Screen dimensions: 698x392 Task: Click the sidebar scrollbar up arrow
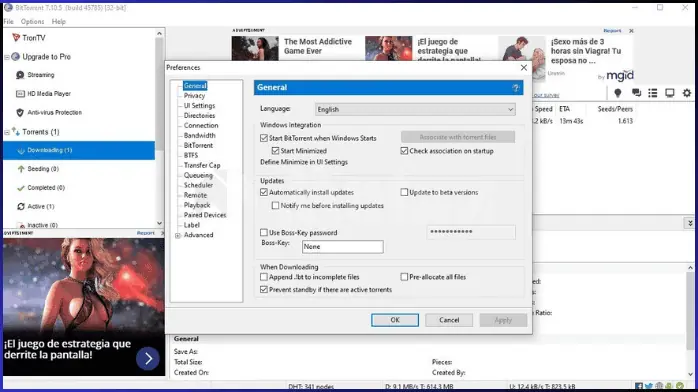[159, 33]
